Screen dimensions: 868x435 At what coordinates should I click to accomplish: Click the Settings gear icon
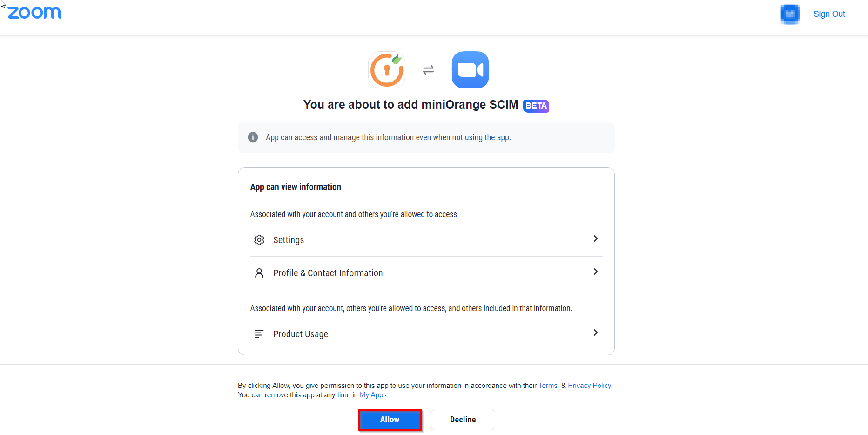pos(259,240)
